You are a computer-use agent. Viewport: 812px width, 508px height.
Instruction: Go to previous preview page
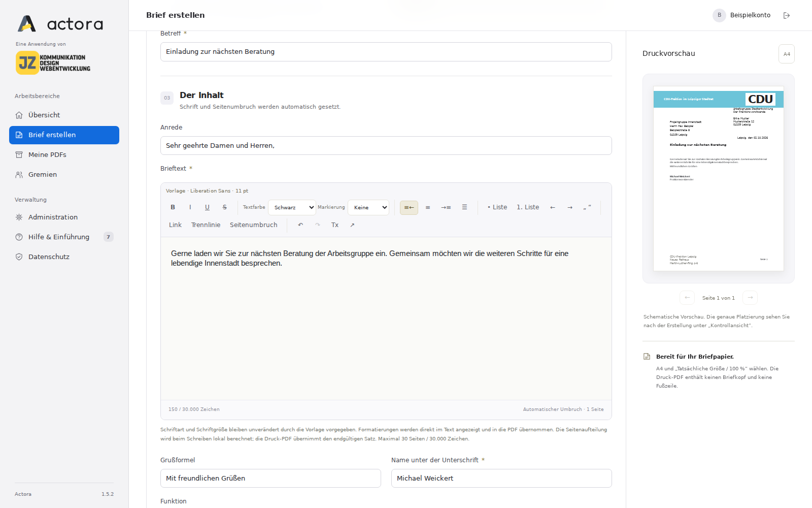tap(687, 298)
